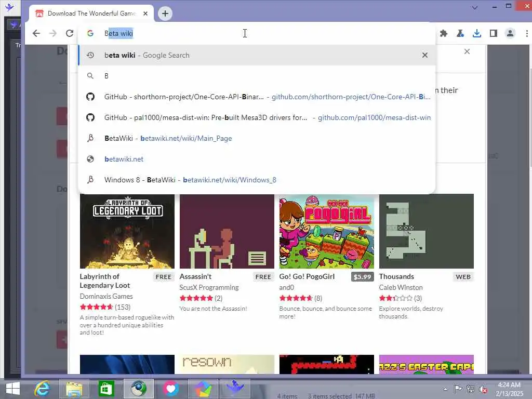This screenshot has width=532, height=399.
Task: Open the Thousands title link
Action: tap(396, 276)
